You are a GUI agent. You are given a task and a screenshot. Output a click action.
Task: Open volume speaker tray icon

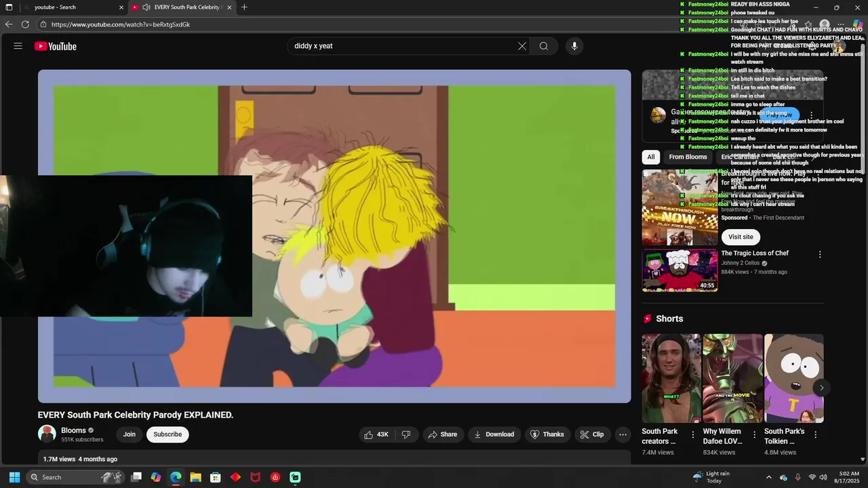(x=823, y=477)
